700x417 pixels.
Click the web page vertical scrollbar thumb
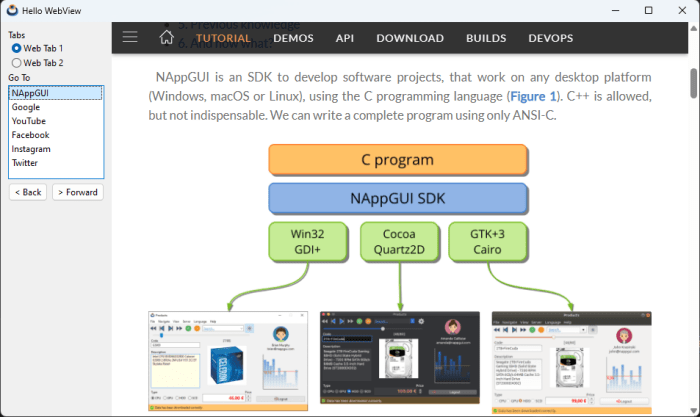pyautogui.click(x=693, y=82)
